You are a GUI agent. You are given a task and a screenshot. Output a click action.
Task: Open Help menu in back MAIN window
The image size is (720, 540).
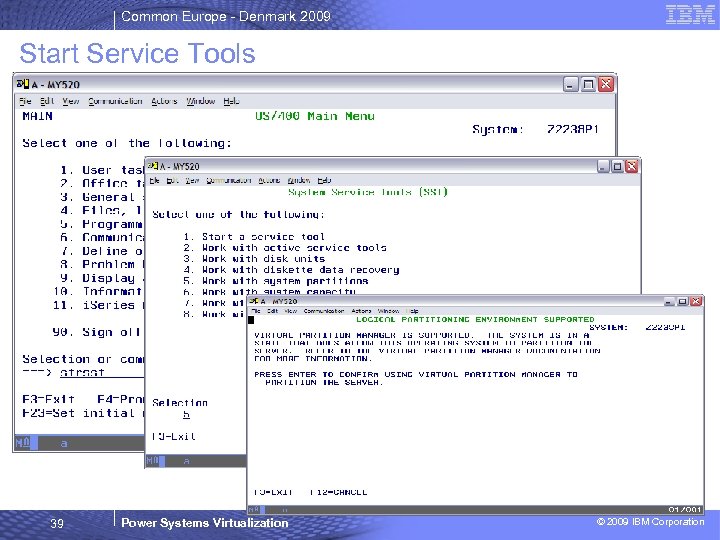231,101
